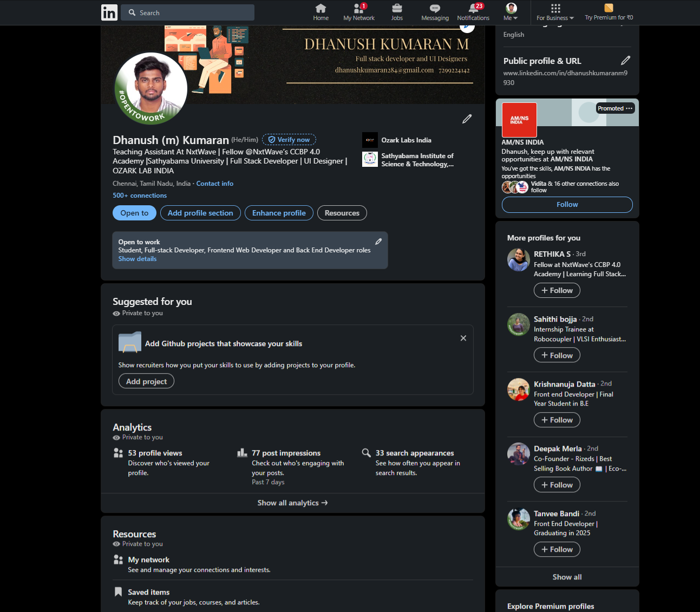
Task: Click the post impressions chart icon
Action: click(x=242, y=453)
